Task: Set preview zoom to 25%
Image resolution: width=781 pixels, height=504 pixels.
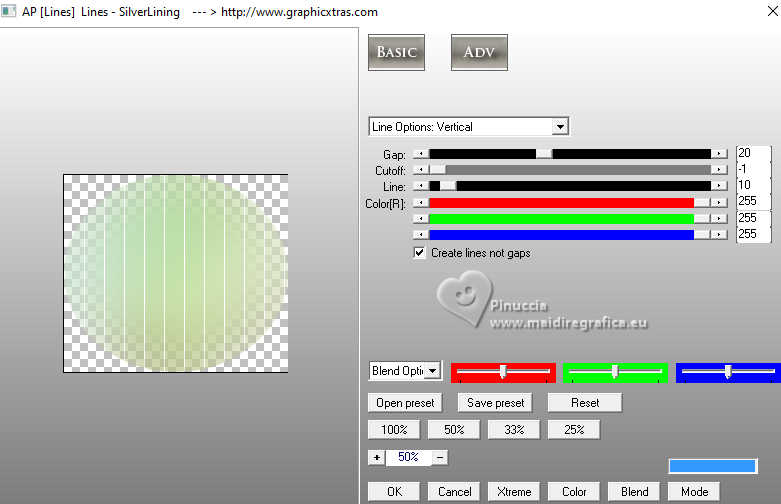Action: coord(574,430)
